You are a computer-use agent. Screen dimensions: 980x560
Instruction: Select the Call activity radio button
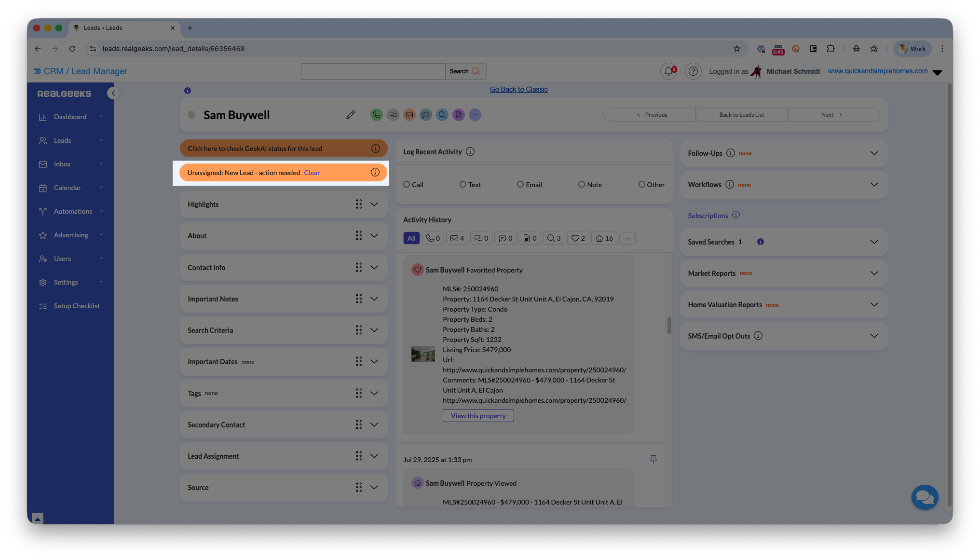(407, 184)
